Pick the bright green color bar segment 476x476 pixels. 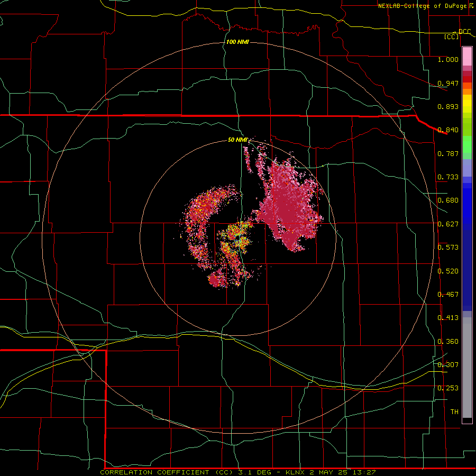[x=467, y=144]
